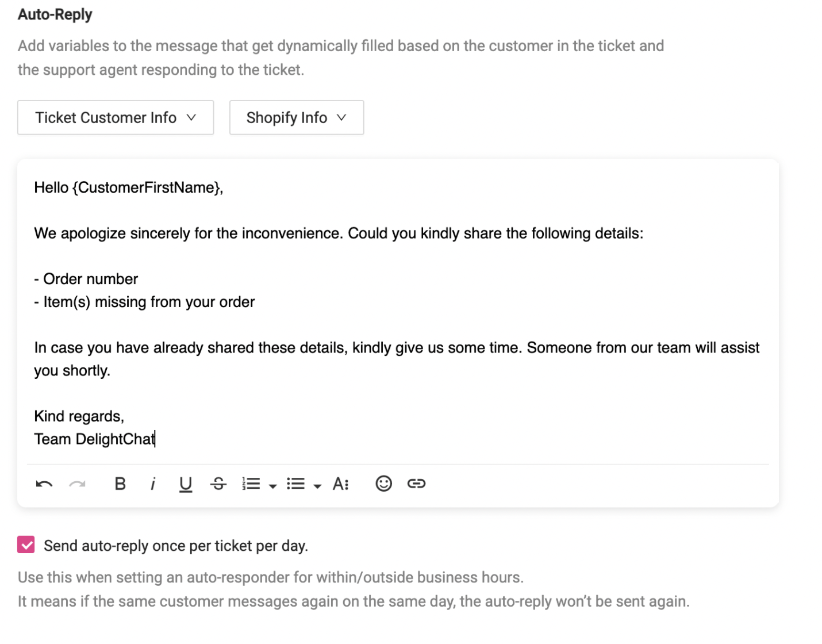
Task: Click the Auto-Reply heading
Action: tap(55, 14)
